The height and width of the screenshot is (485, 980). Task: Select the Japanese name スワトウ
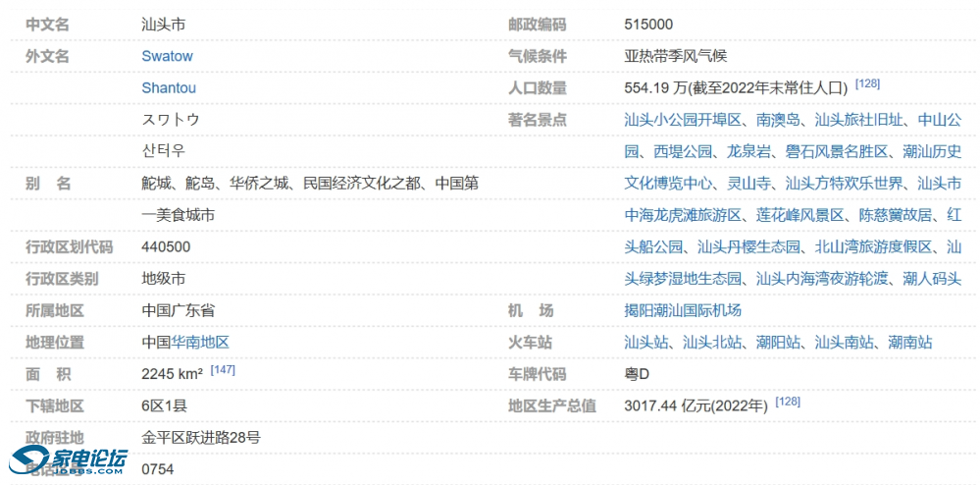(171, 119)
